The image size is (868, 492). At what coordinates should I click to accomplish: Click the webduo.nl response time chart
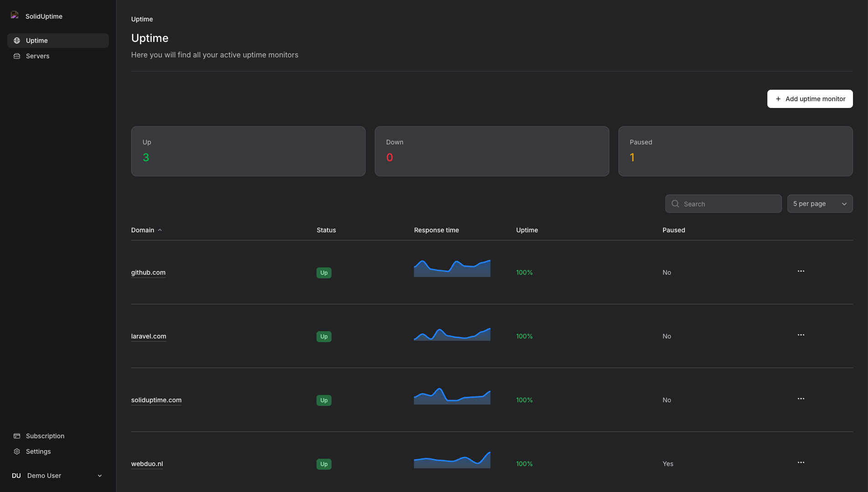tap(452, 460)
